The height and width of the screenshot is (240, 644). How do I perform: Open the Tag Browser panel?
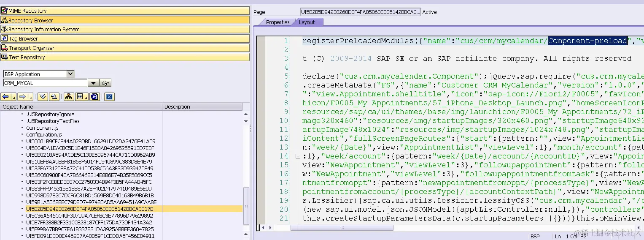125,38
